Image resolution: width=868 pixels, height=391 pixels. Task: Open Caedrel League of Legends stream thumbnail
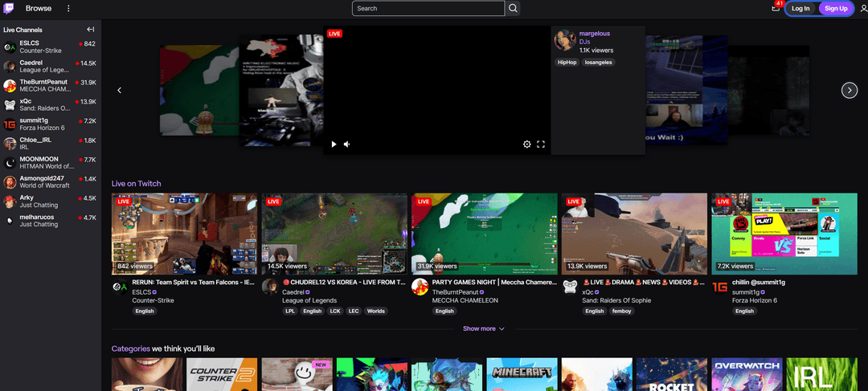click(334, 234)
